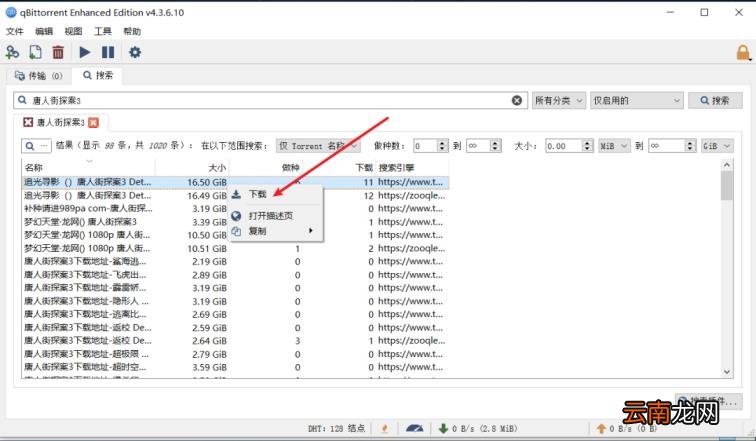
Task: Open the 仅启用的 plugins dropdown
Action: pyautogui.click(x=636, y=100)
